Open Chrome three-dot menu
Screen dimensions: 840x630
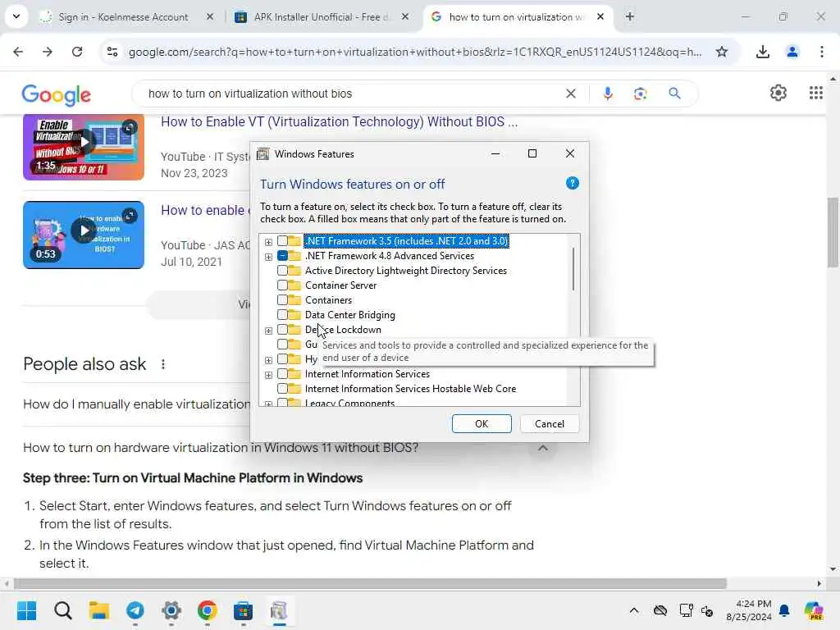point(821,52)
